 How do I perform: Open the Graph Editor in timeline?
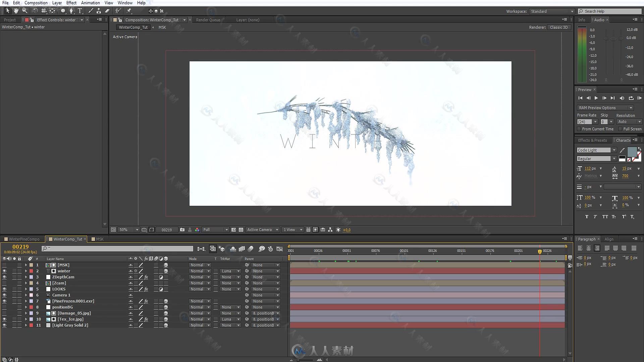[279, 249]
